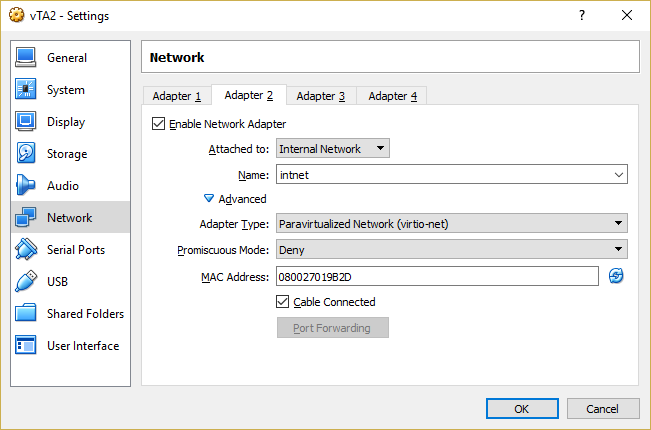Click the disabled Port Forwarding button
Screen dimensions: 651x430
point(333,328)
